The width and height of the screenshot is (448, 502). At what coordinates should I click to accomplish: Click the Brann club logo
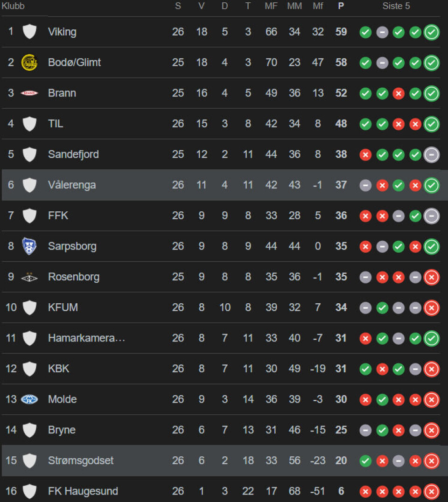tap(29, 93)
